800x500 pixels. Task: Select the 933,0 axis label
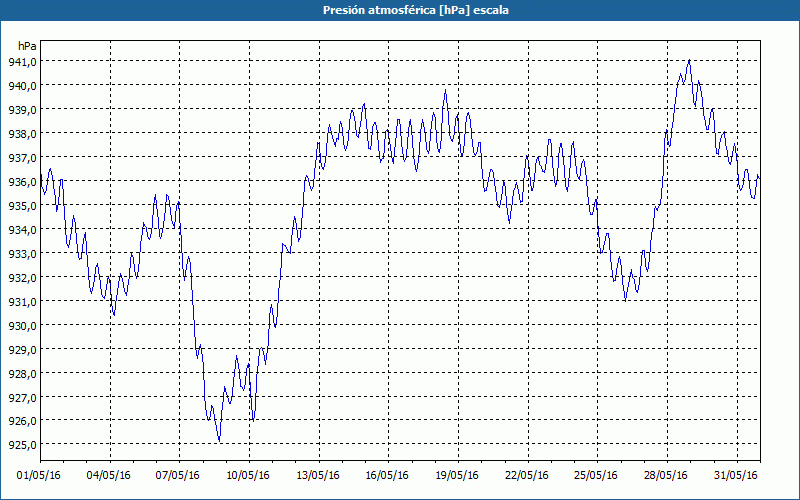[x=22, y=254]
